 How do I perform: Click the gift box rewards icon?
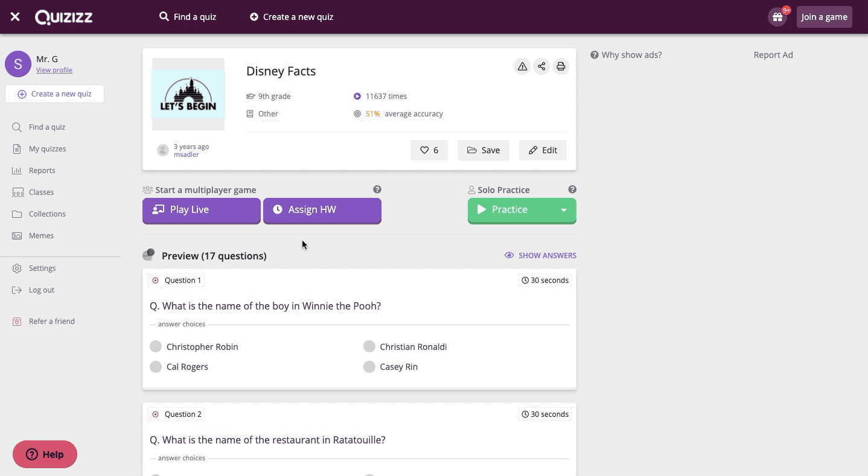pyautogui.click(x=776, y=16)
